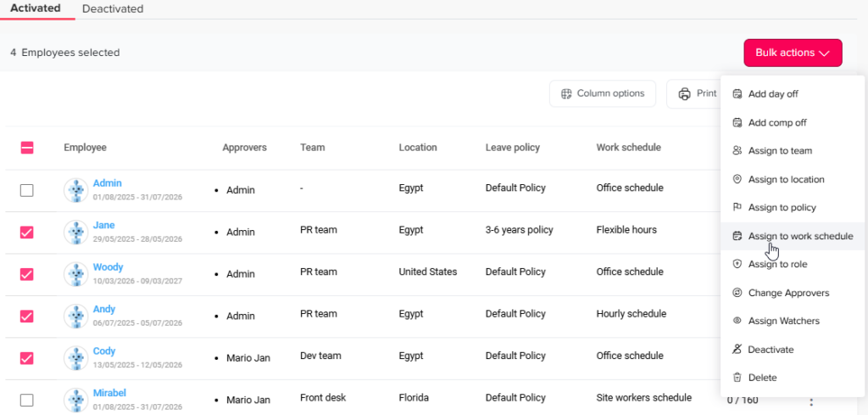Viewport: 868px width, 415px height.
Task: Open Jane's employee profile link
Action: click(x=104, y=225)
